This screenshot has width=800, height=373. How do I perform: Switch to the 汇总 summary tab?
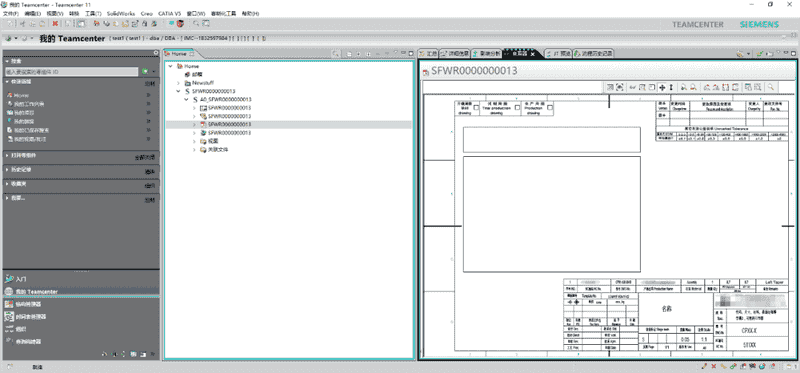coord(429,54)
